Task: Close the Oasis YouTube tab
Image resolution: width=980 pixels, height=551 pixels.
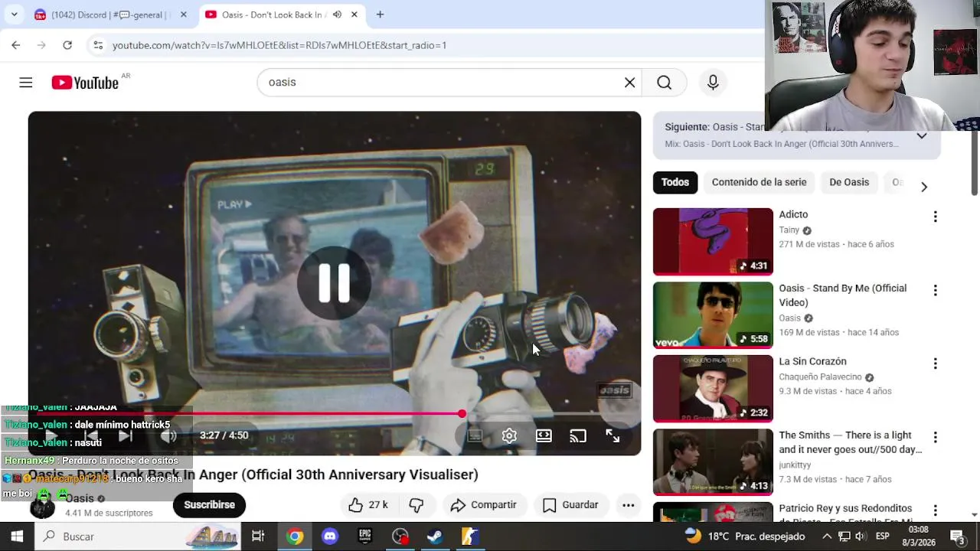Action: pyautogui.click(x=354, y=15)
